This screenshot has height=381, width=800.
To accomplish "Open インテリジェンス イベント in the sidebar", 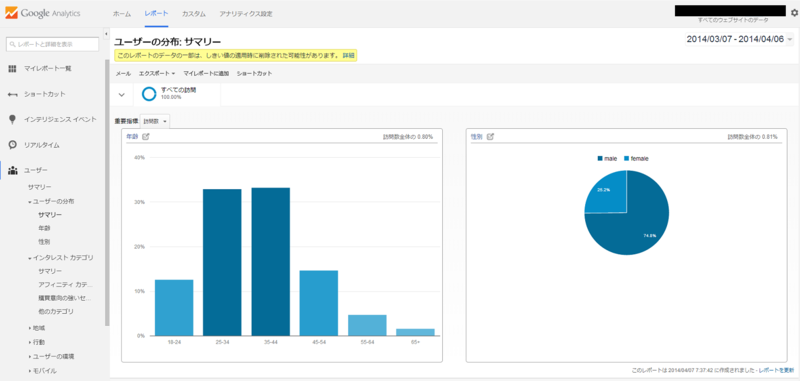I will pyautogui.click(x=60, y=119).
